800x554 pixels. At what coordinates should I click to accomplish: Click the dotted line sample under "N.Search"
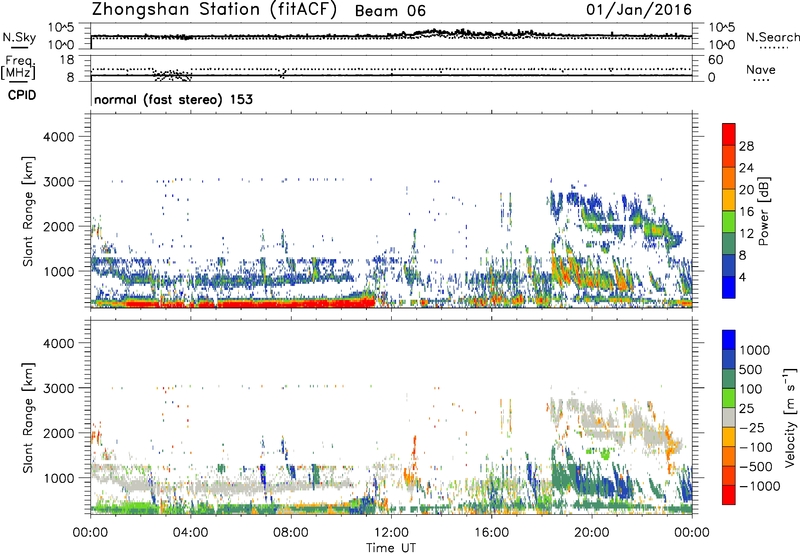click(774, 47)
